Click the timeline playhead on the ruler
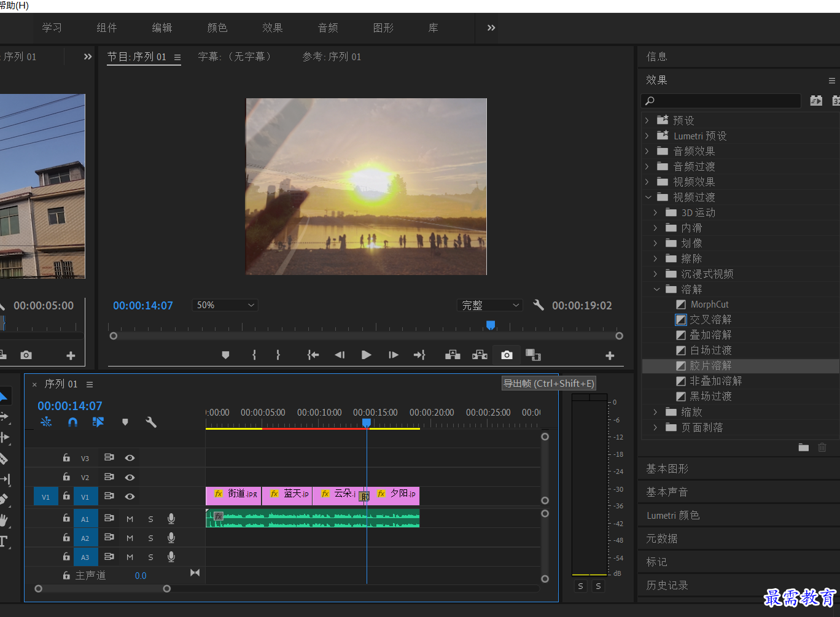This screenshot has width=840, height=617. [367, 423]
